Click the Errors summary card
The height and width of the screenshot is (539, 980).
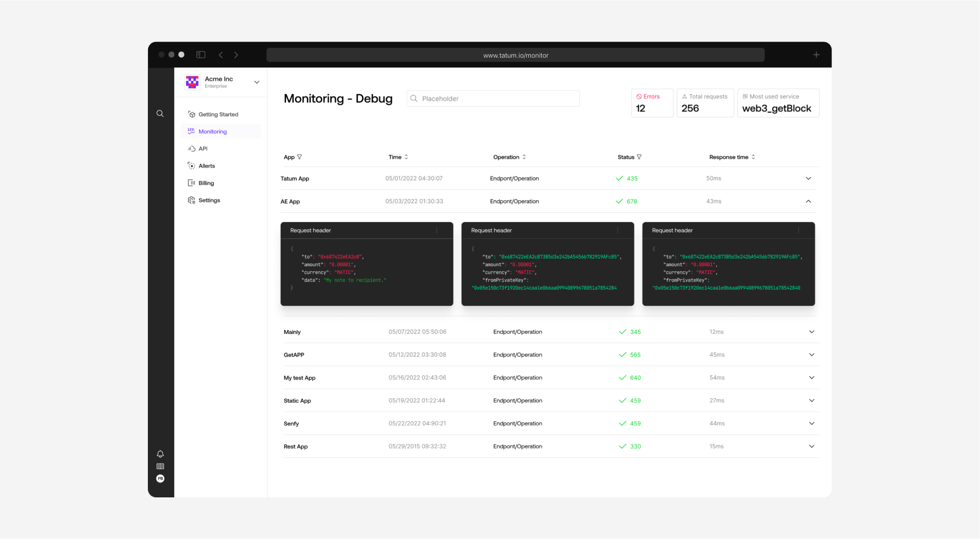pos(652,103)
